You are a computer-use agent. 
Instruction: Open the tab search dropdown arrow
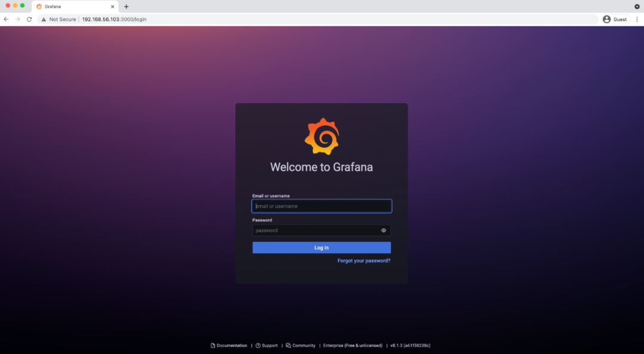(x=637, y=7)
